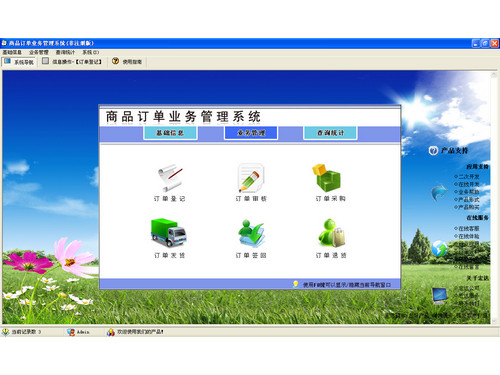Close the application window
Screen dimensions: 500x375
click(495, 43)
